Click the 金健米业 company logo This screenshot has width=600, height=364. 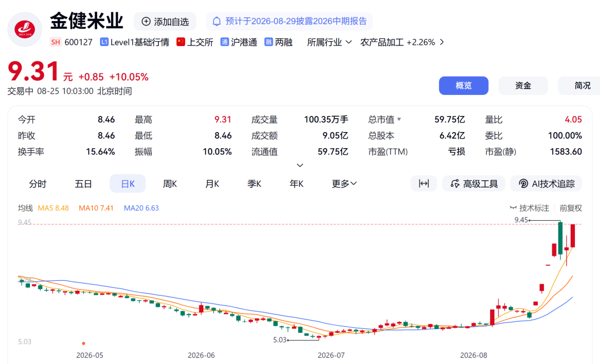pyautogui.click(x=25, y=29)
